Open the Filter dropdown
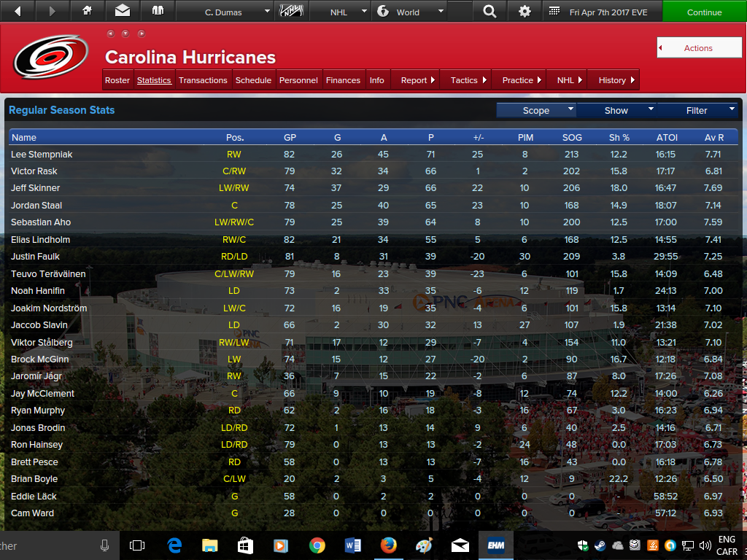This screenshot has width=747, height=560. [x=697, y=111]
